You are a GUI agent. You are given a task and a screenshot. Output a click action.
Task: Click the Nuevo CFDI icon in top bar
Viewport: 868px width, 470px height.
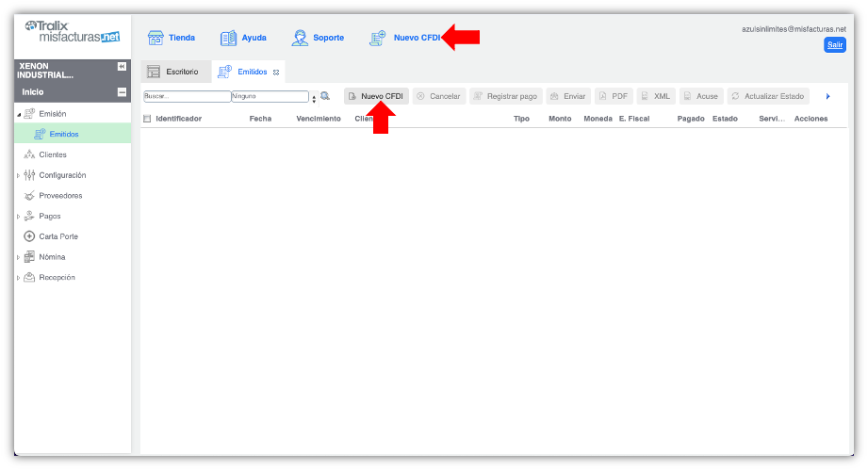click(x=378, y=38)
